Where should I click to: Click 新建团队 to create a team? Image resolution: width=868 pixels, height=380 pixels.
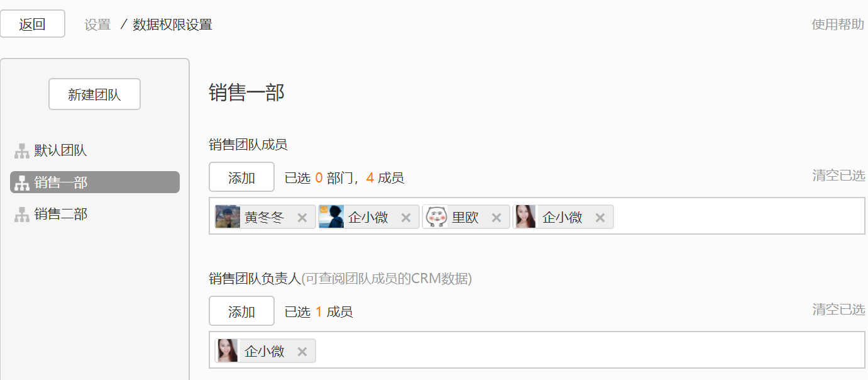pyautogui.click(x=94, y=94)
